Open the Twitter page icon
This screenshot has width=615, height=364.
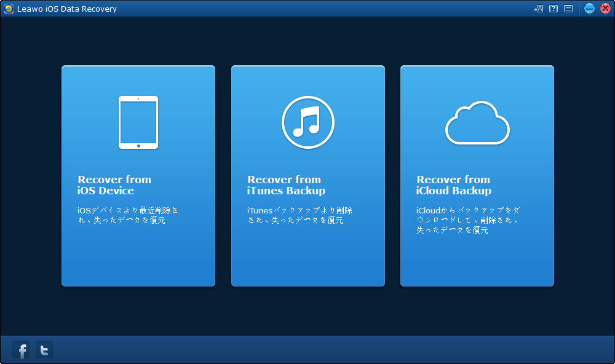pyautogui.click(x=44, y=350)
